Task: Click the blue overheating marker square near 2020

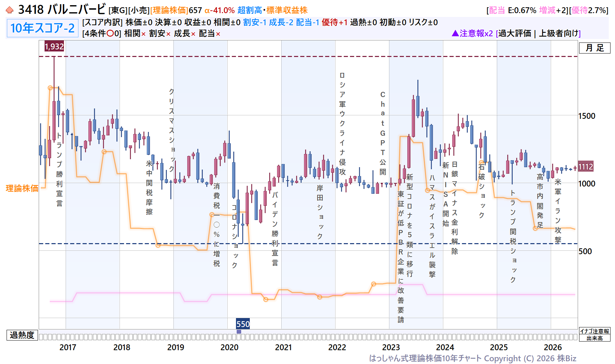Action: [239, 332]
